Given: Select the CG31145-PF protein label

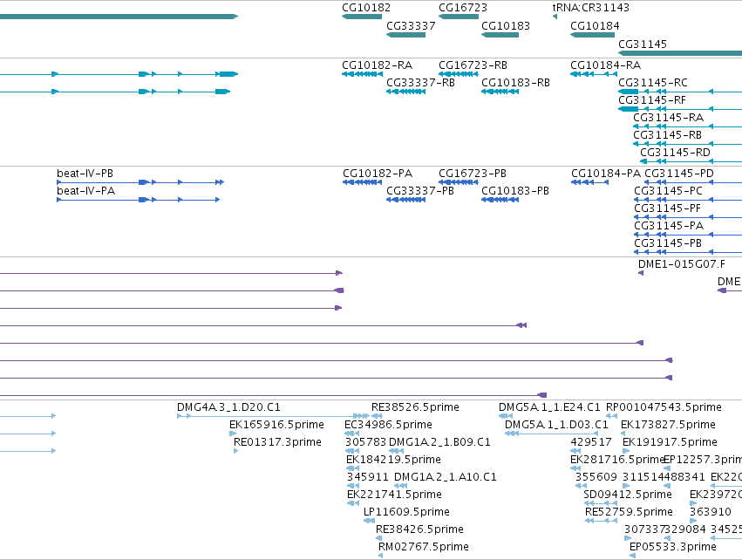Looking at the screenshot, I should pyautogui.click(x=667, y=208).
